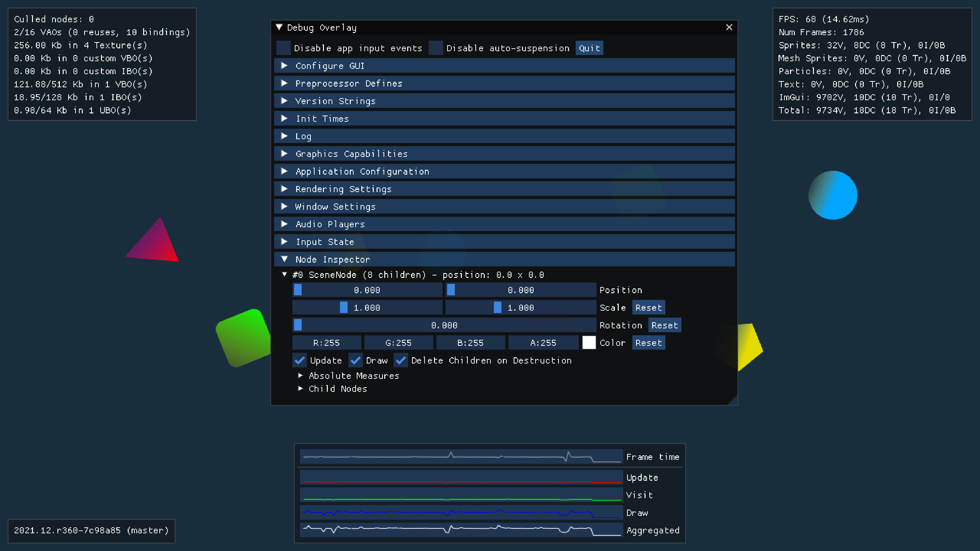Click the R:255 color input field

[326, 343]
